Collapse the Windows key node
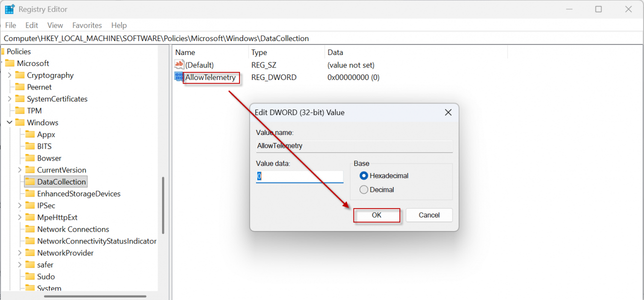The image size is (644, 300). point(9,122)
